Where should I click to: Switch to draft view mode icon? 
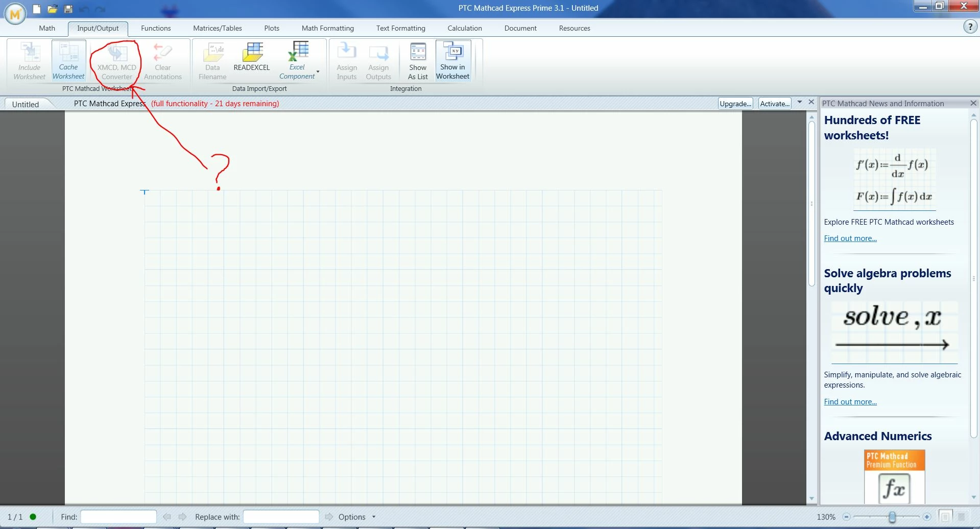pyautogui.click(x=962, y=517)
